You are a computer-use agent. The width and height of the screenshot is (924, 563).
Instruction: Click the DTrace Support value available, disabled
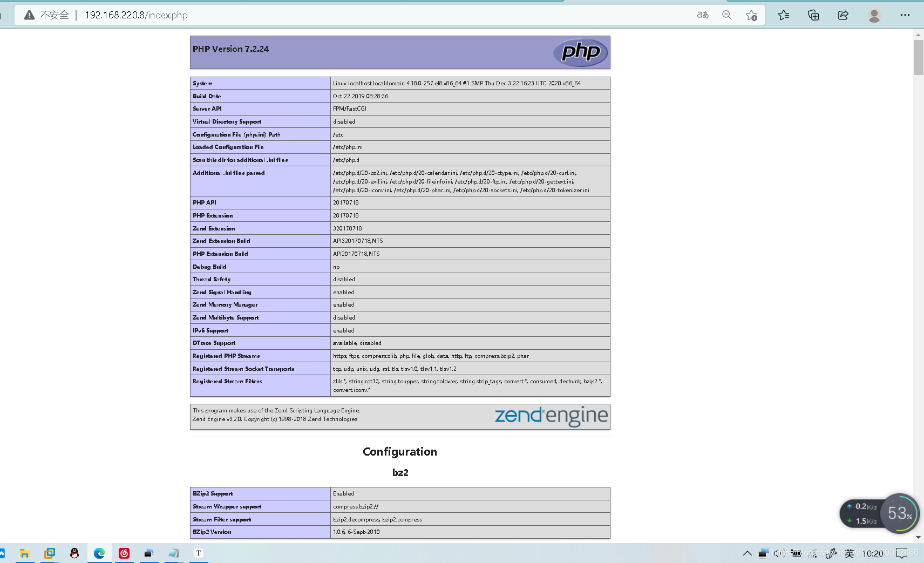click(357, 343)
